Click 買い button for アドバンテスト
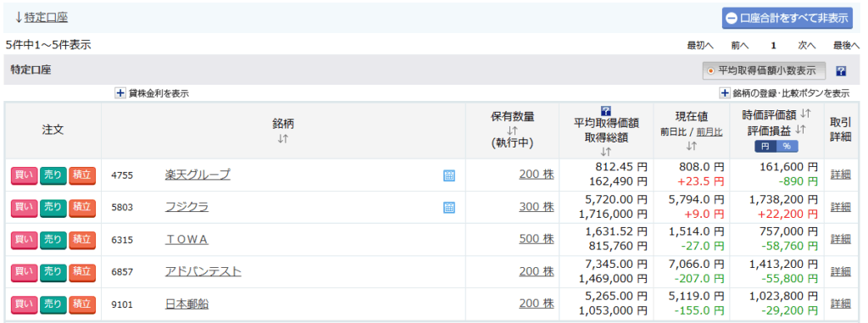 24,271
